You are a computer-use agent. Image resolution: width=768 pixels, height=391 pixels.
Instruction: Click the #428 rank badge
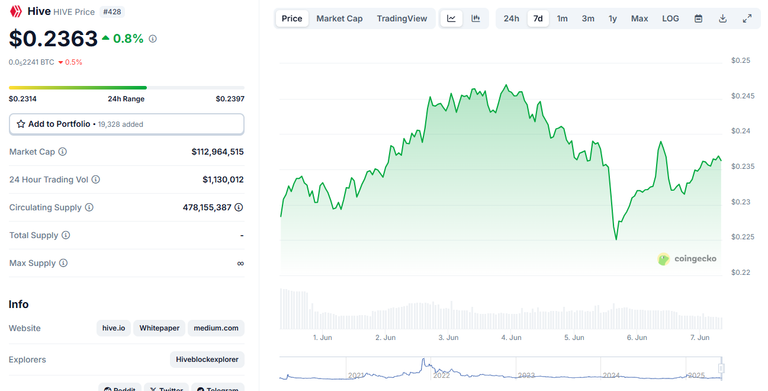click(112, 12)
